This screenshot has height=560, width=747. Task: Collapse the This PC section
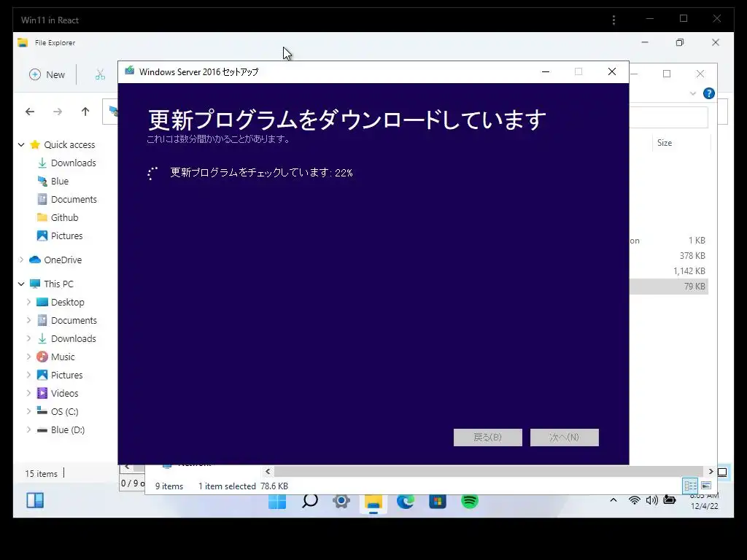click(x=21, y=284)
